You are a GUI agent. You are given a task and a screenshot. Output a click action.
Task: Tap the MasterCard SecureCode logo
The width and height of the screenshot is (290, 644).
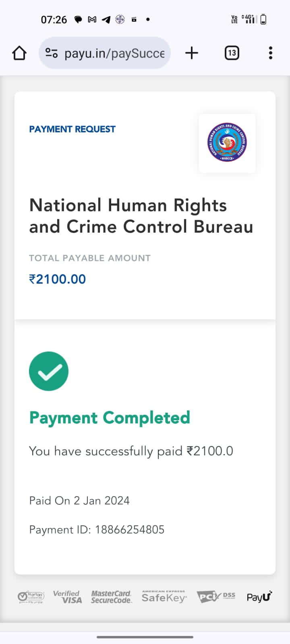pyautogui.click(x=111, y=597)
